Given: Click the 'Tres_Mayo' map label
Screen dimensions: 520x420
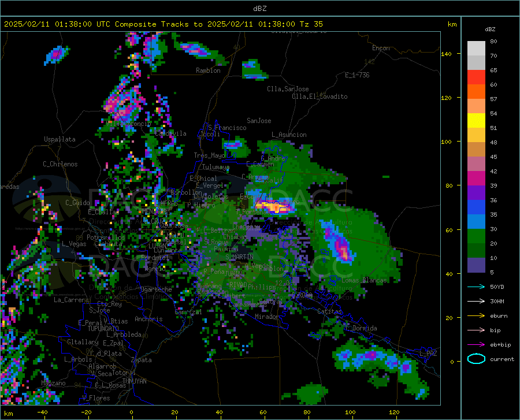Looking at the screenshot, I should [209, 155].
